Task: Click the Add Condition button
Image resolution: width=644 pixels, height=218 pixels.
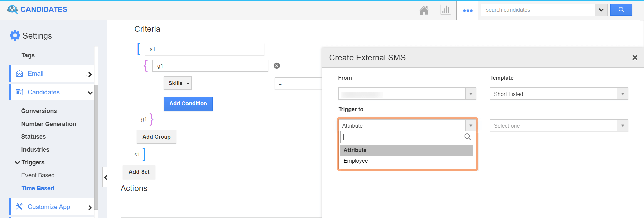Action: click(188, 104)
